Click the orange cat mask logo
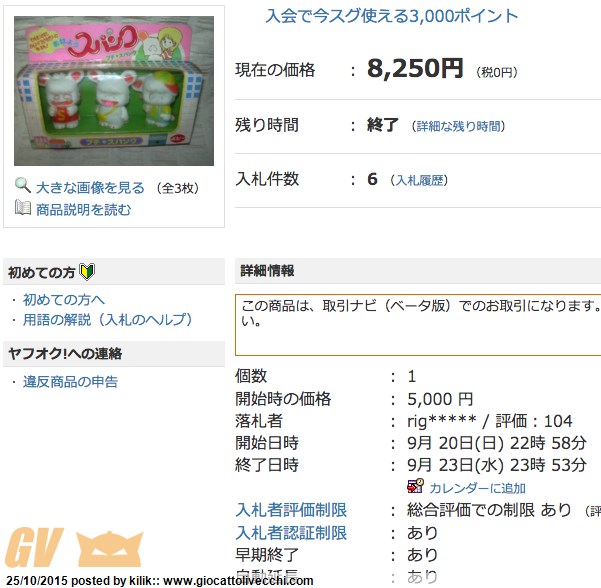This screenshot has width=601, height=588. [109, 549]
